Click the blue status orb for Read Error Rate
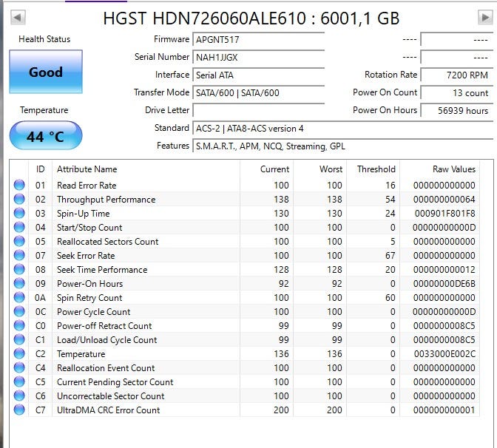 point(19,185)
